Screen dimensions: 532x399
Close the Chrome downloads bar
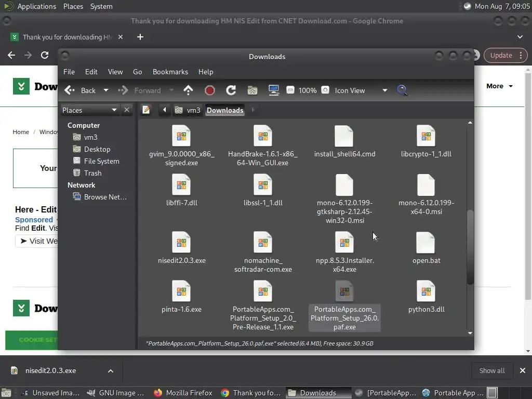523,371
